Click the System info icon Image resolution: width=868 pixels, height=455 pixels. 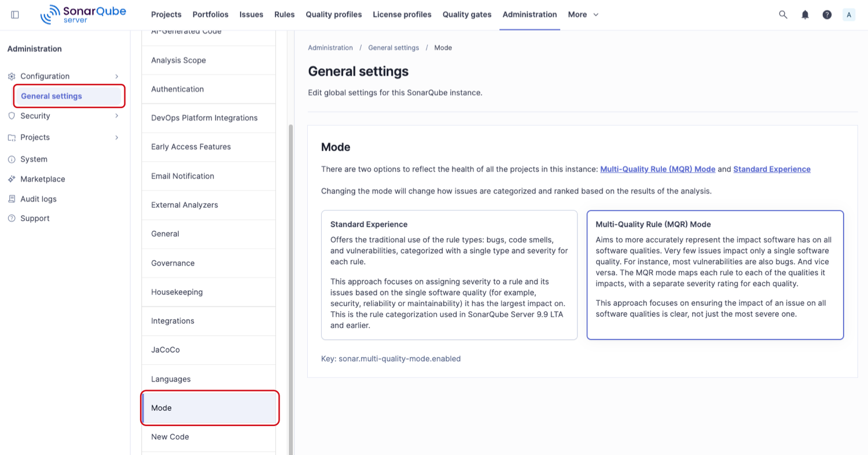[x=12, y=159]
